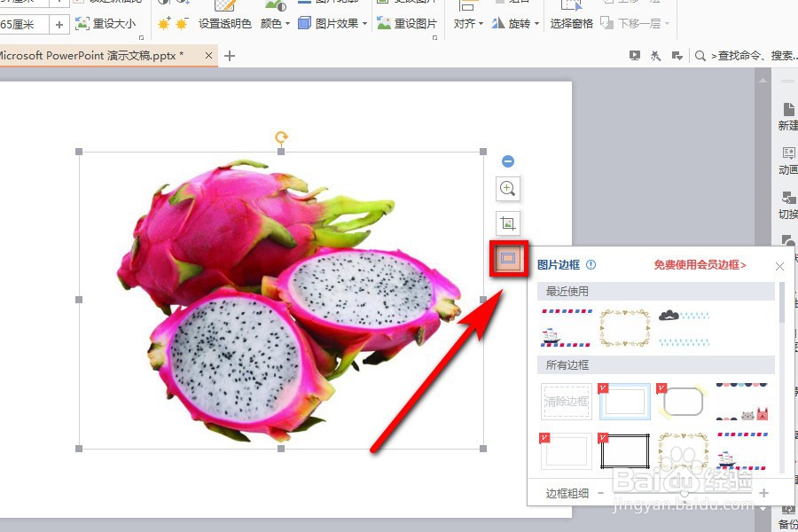798x532 pixels.
Task: Add a new document tab with plus
Action: 230,56
